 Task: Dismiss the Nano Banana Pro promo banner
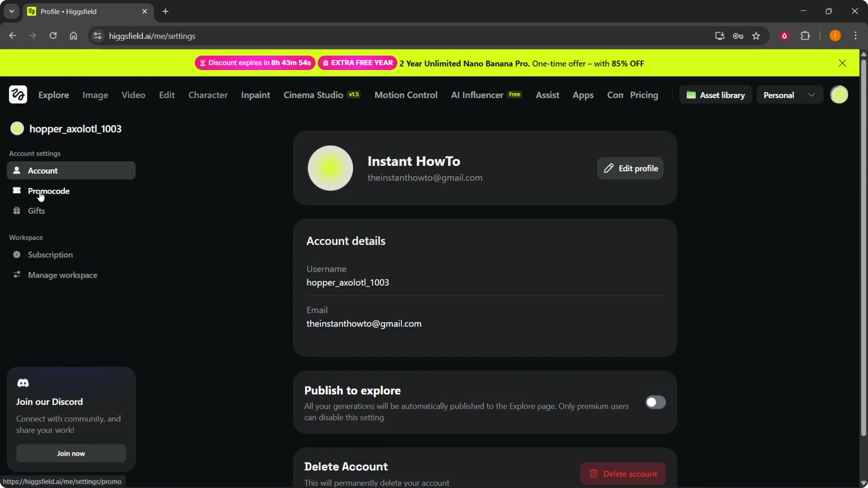(843, 63)
